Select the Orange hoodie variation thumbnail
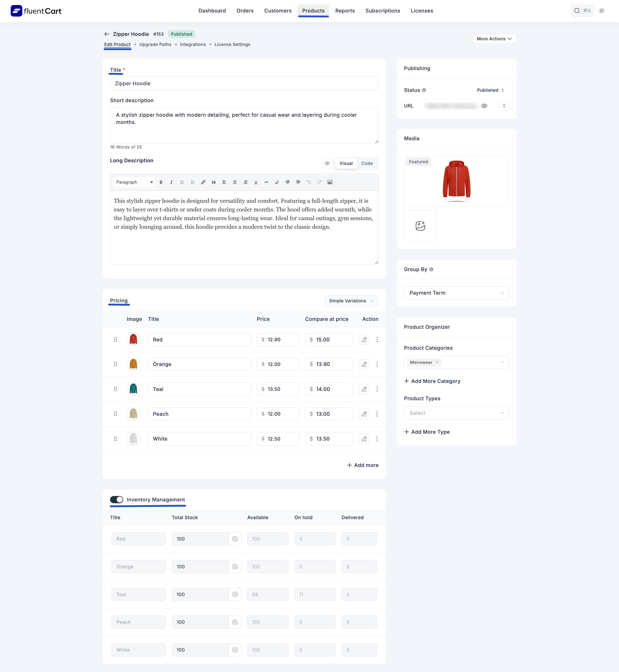 (133, 364)
